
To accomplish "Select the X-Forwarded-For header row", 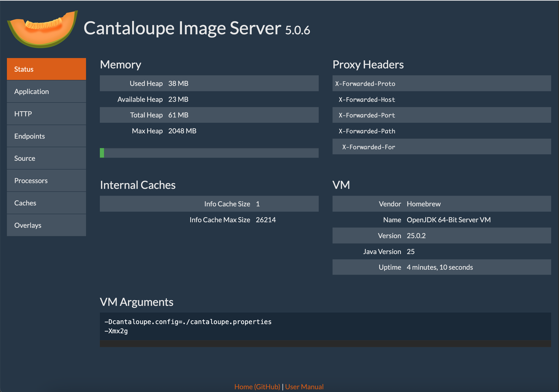I will pyautogui.click(x=442, y=147).
